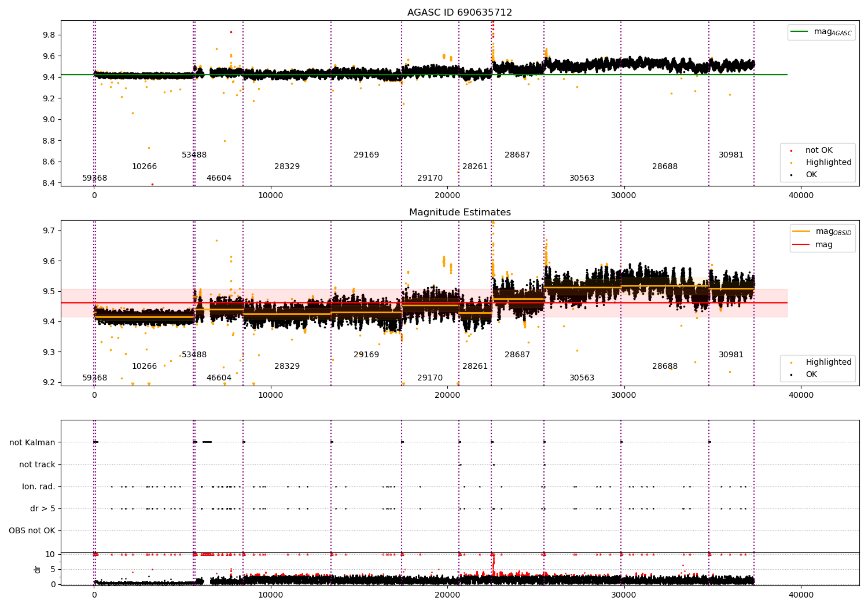Click the orange mag OBSID legend line

(801, 232)
